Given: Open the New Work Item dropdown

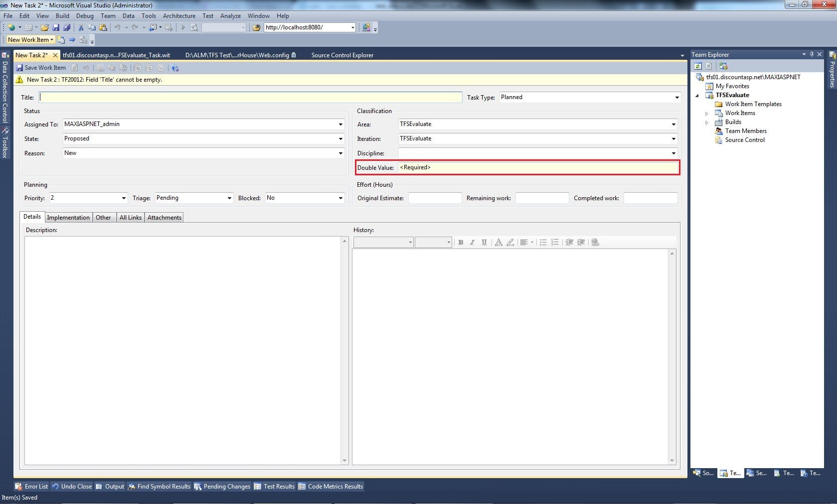Looking at the screenshot, I should tap(30, 40).
